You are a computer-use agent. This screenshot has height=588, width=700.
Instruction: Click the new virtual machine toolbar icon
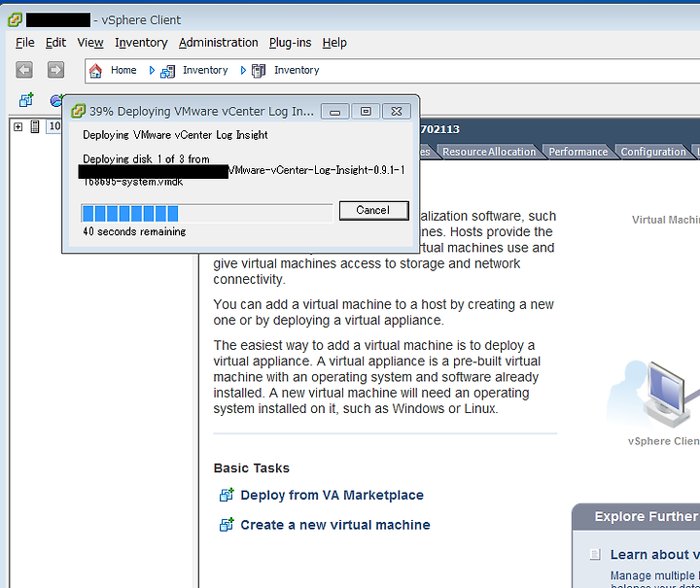pos(26,100)
